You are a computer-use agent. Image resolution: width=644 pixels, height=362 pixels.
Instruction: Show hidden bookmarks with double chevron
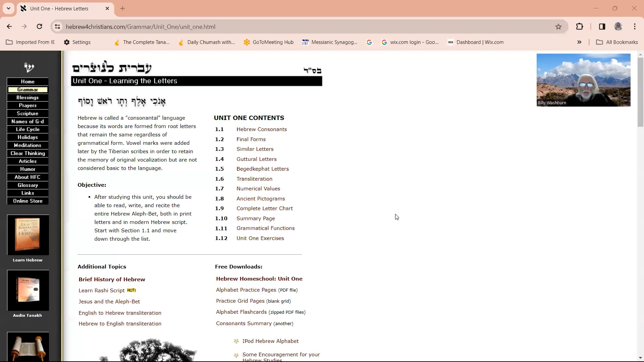(x=579, y=42)
